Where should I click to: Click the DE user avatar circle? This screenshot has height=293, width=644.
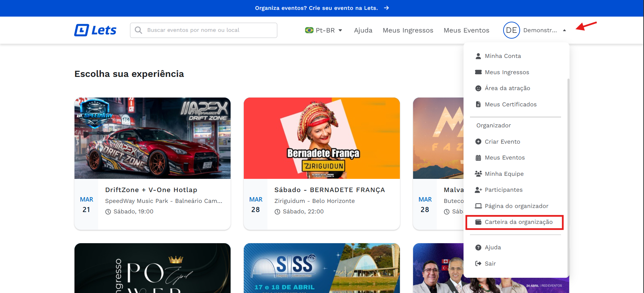511,30
